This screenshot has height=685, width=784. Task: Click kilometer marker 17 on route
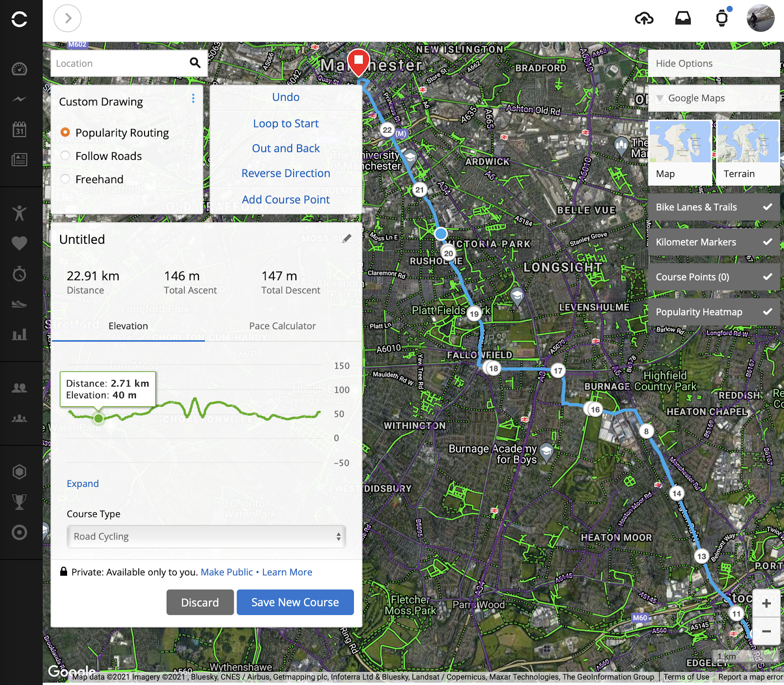(558, 371)
